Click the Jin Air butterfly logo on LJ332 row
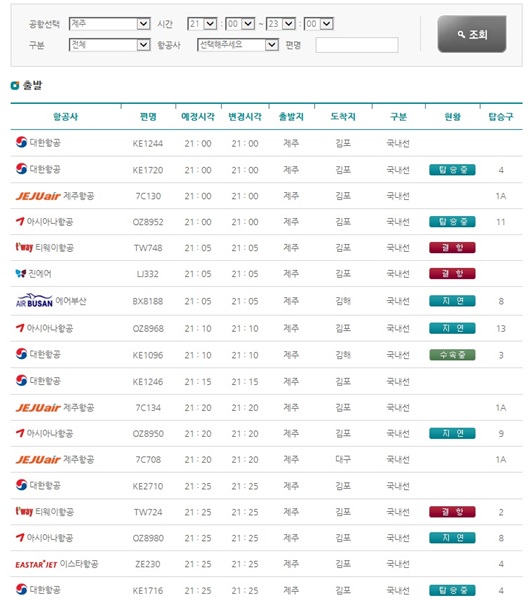Viewport: 528px width, 600px height. (21, 273)
